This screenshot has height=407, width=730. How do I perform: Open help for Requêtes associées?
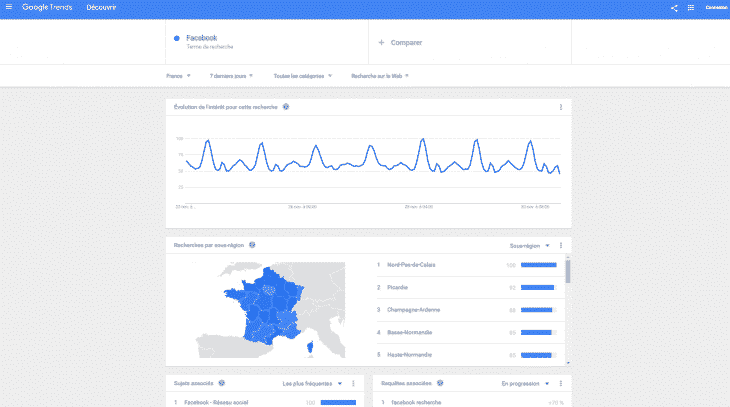tap(440, 383)
